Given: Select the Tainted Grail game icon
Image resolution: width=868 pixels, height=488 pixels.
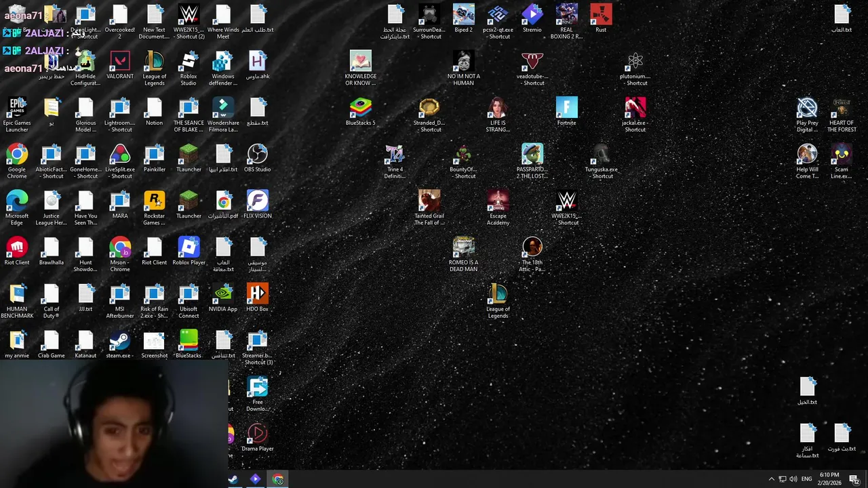Looking at the screenshot, I should (x=429, y=207).
